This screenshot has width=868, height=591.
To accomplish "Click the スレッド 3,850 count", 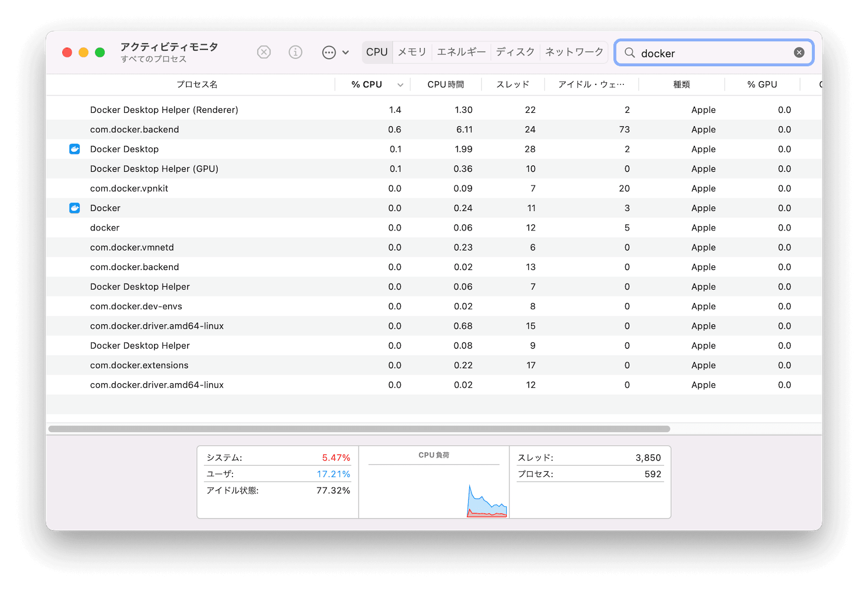I will click(x=648, y=458).
